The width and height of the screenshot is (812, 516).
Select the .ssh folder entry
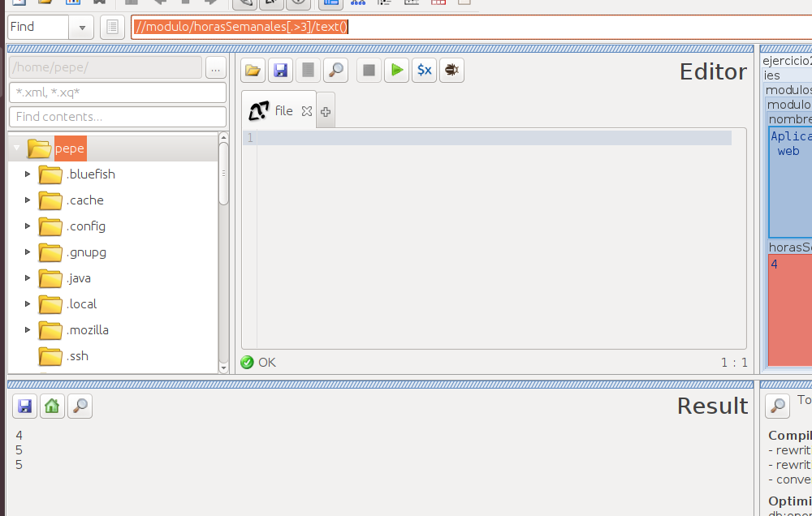pyautogui.click(x=78, y=355)
